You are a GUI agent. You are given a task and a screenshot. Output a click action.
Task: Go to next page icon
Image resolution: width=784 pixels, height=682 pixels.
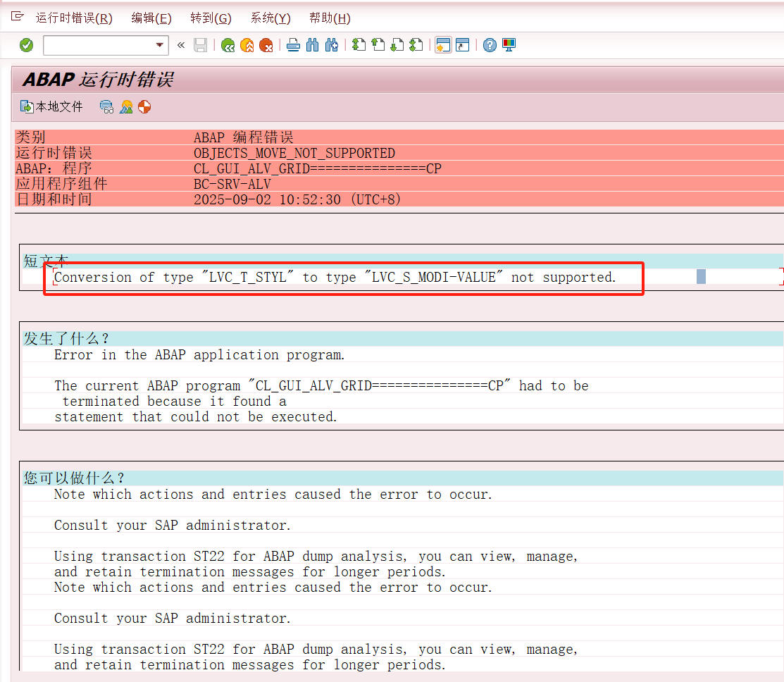[397, 46]
